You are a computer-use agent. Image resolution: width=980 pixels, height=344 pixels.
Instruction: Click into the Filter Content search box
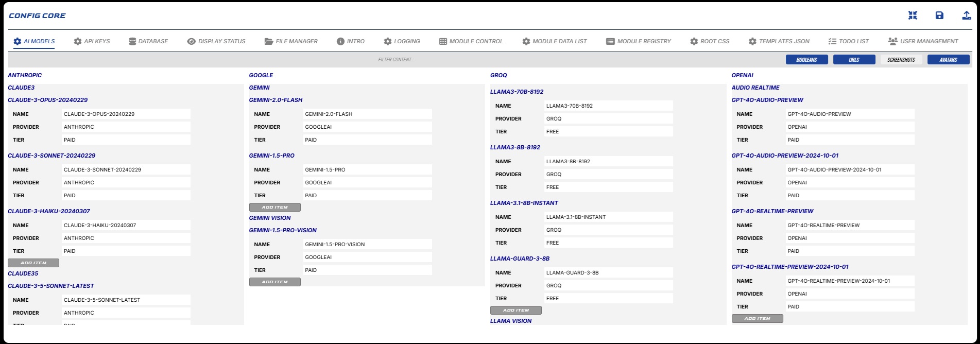(396, 60)
